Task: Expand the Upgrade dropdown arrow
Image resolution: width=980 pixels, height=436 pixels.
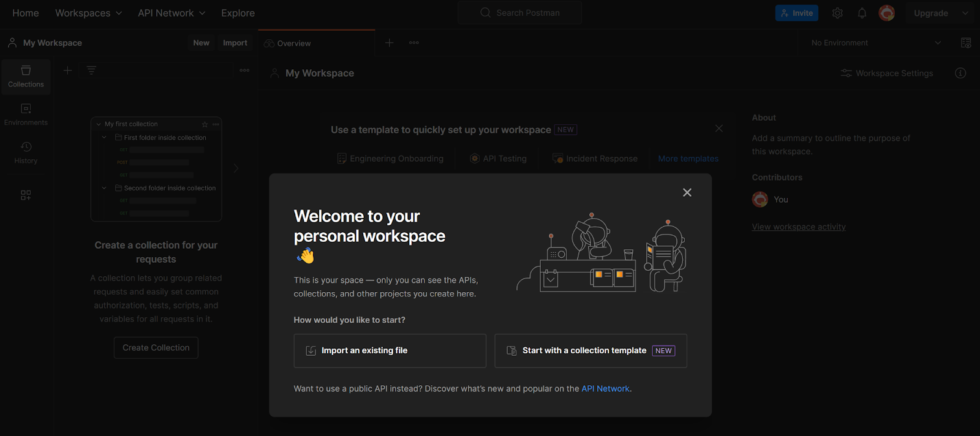Action: click(965, 13)
